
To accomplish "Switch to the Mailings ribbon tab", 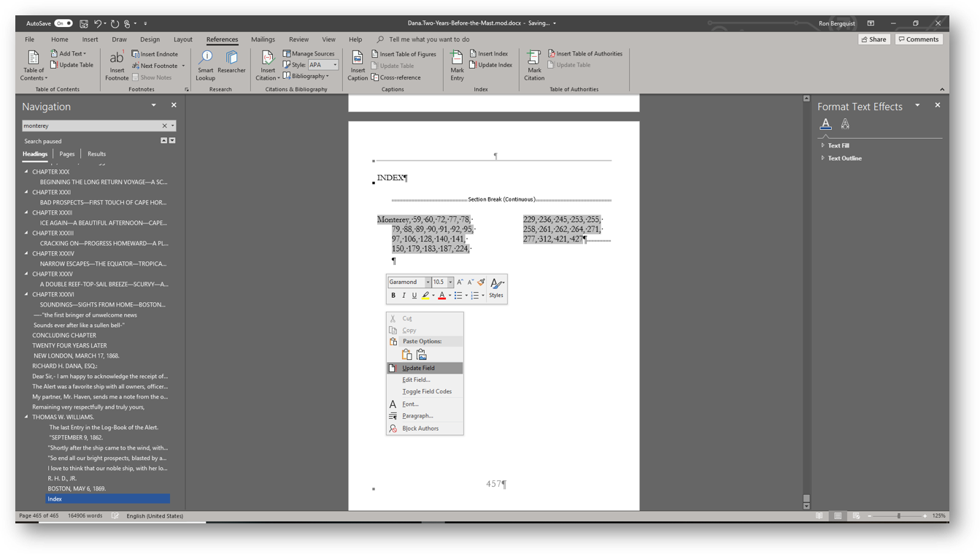I will (x=263, y=39).
